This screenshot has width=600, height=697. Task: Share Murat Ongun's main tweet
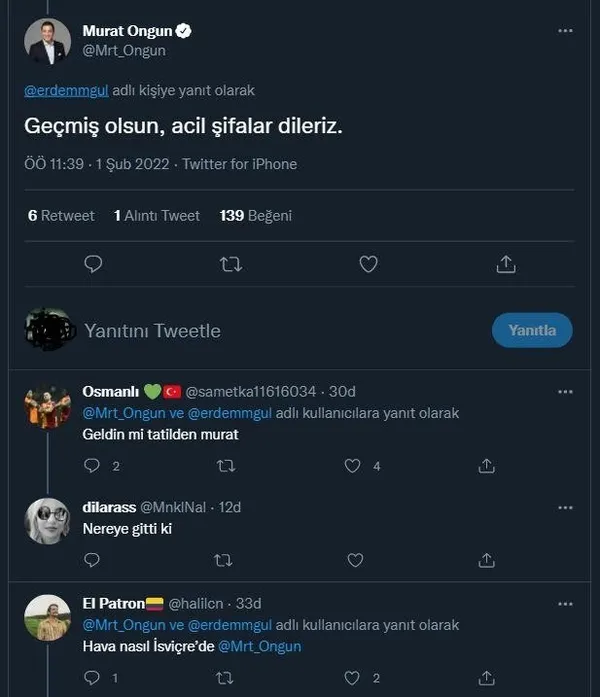[x=506, y=263]
